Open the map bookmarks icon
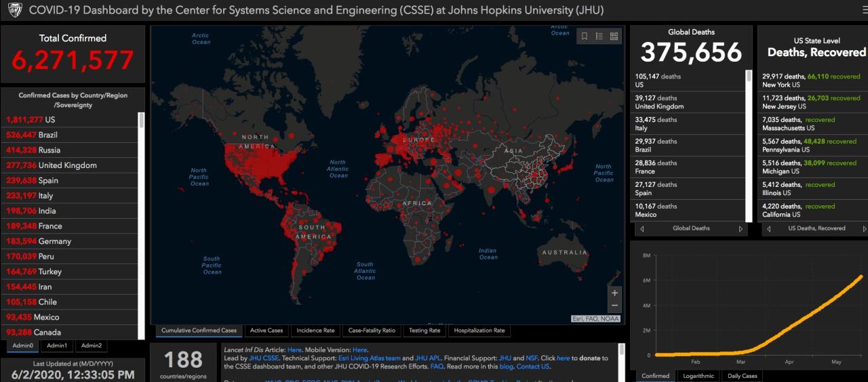 click(x=584, y=37)
